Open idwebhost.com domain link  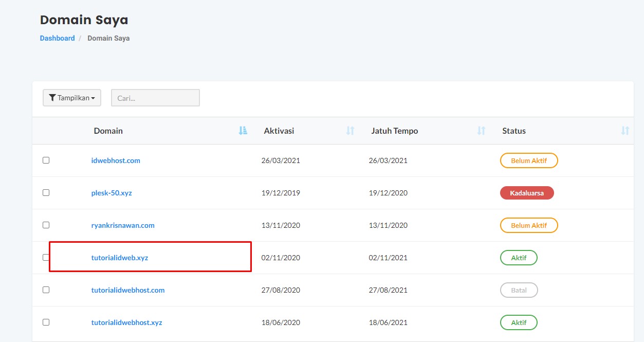(116, 160)
